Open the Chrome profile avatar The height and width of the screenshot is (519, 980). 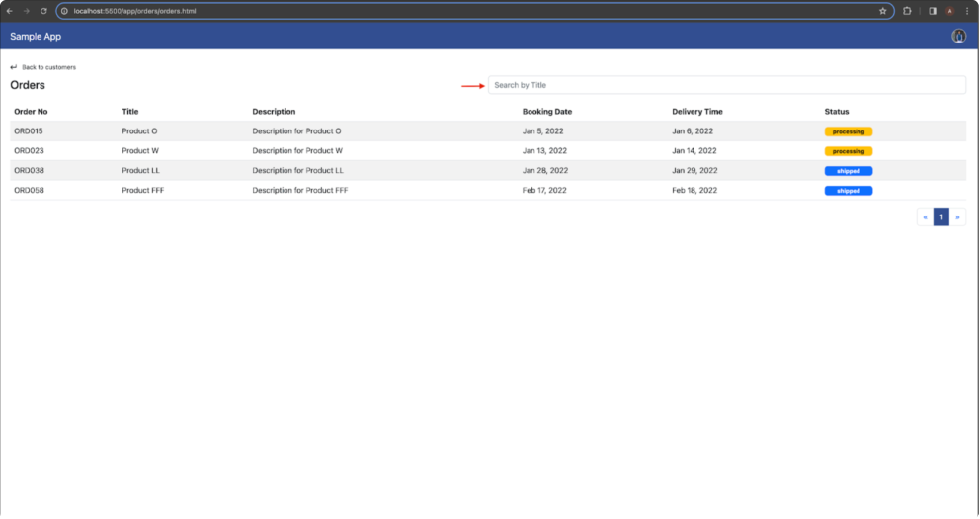[x=950, y=11]
